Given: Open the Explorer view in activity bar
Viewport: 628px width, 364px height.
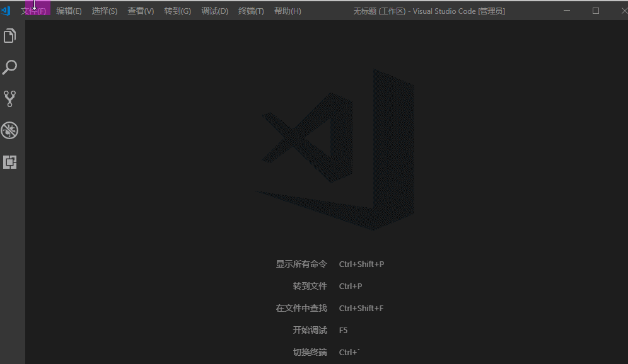Looking at the screenshot, I should click(9, 36).
